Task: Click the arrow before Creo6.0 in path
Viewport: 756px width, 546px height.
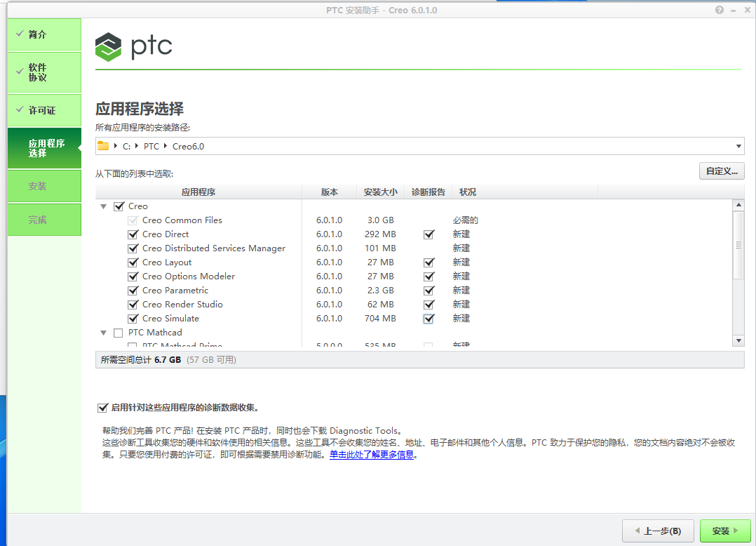Action: pyautogui.click(x=166, y=146)
